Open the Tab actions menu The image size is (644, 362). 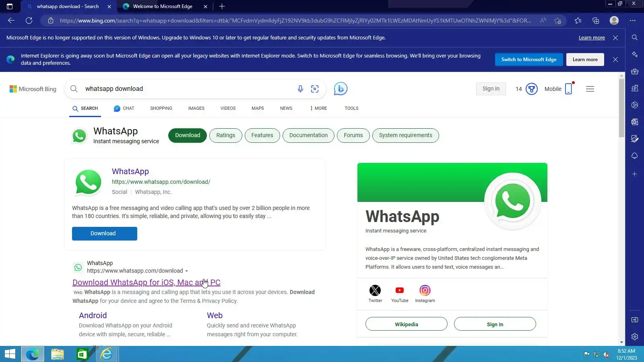[x=10, y=6]
